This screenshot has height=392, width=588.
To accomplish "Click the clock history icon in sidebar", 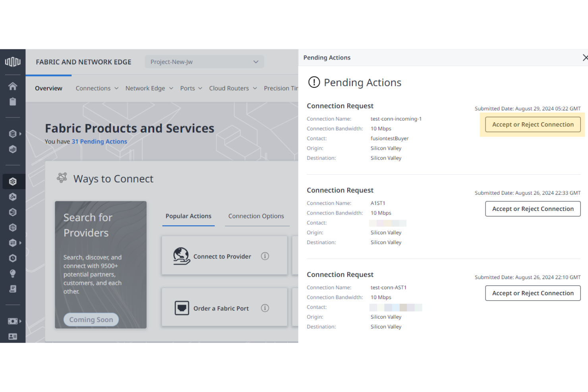I will click(x=13, y=258).
